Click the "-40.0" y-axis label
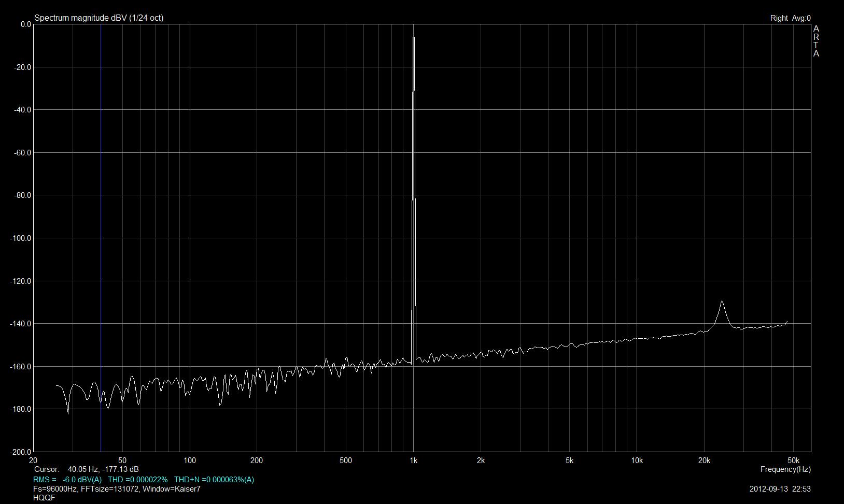 pyautogui.click(x=23, y=110)
